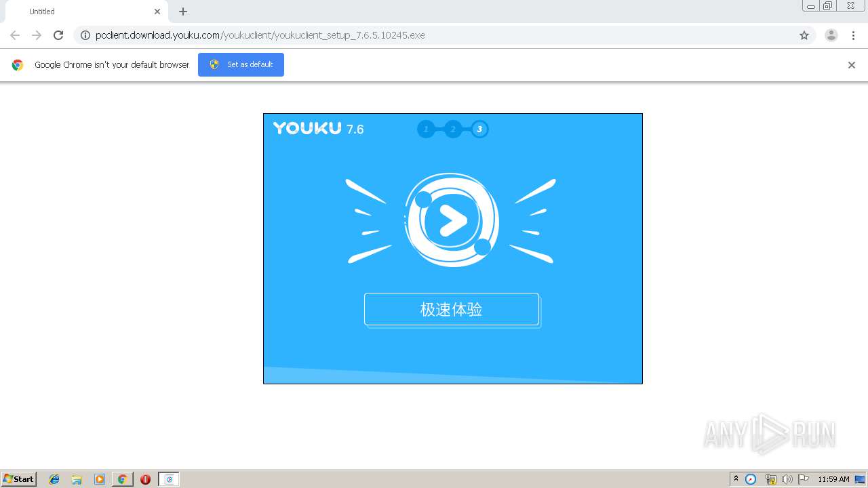Open Windows Explorer folder from taskbar
868x488 pixels.
coord(77,479)
